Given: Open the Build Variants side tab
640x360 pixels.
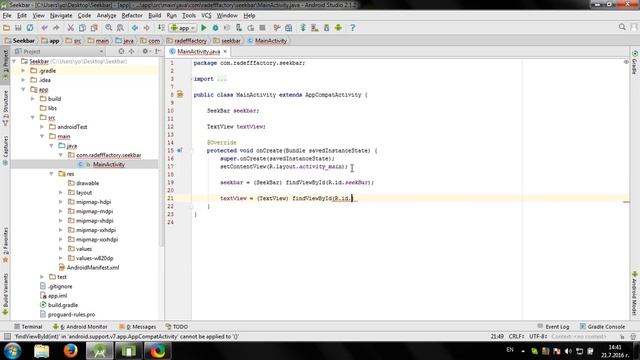Looking at the screenshot, I should (x=5, y=294).
